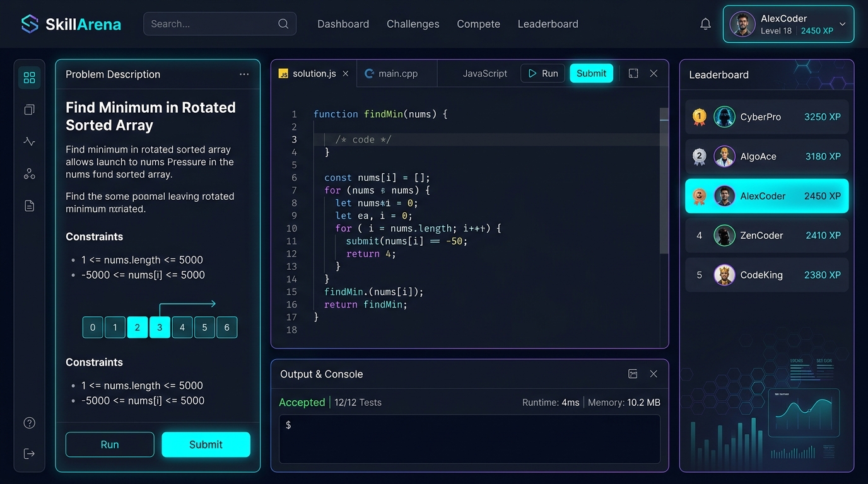Screen dimensions: 868x484
Task: Click the SkillArena logo icon
Action: (30, 24)
